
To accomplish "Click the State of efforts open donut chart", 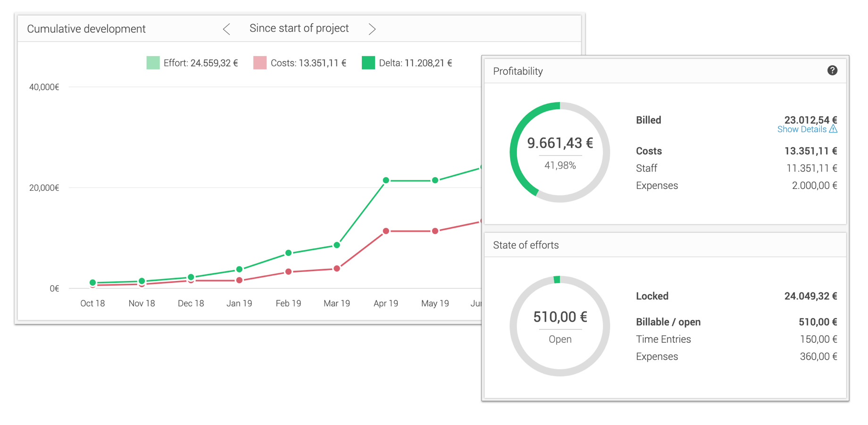I will [x=559, y=326].
